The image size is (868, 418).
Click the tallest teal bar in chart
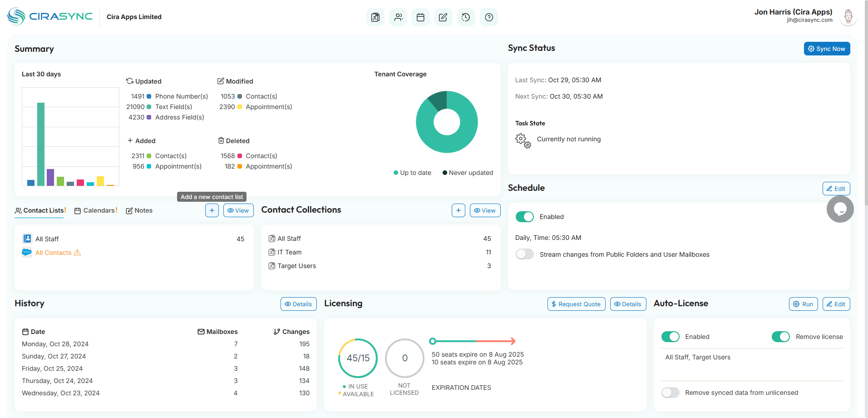41,144
